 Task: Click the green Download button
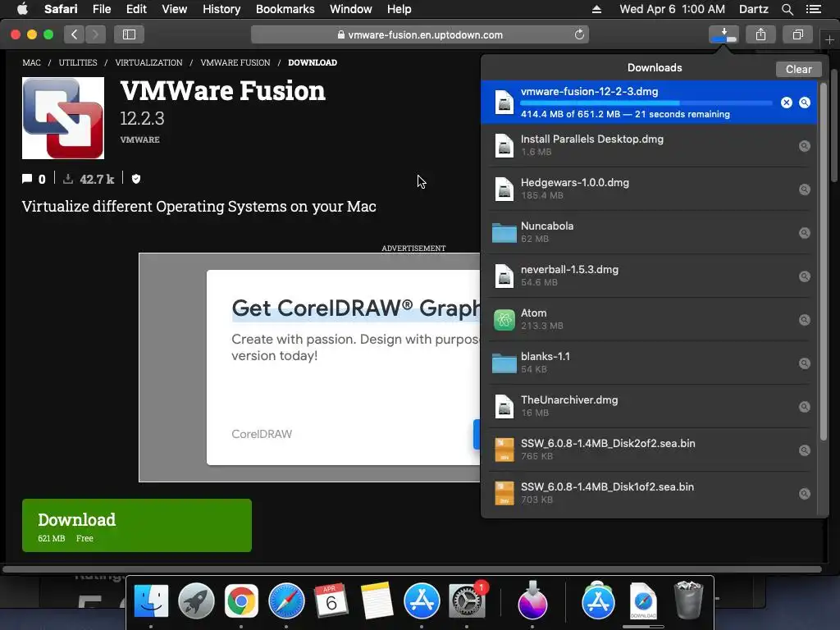(137, 526)
